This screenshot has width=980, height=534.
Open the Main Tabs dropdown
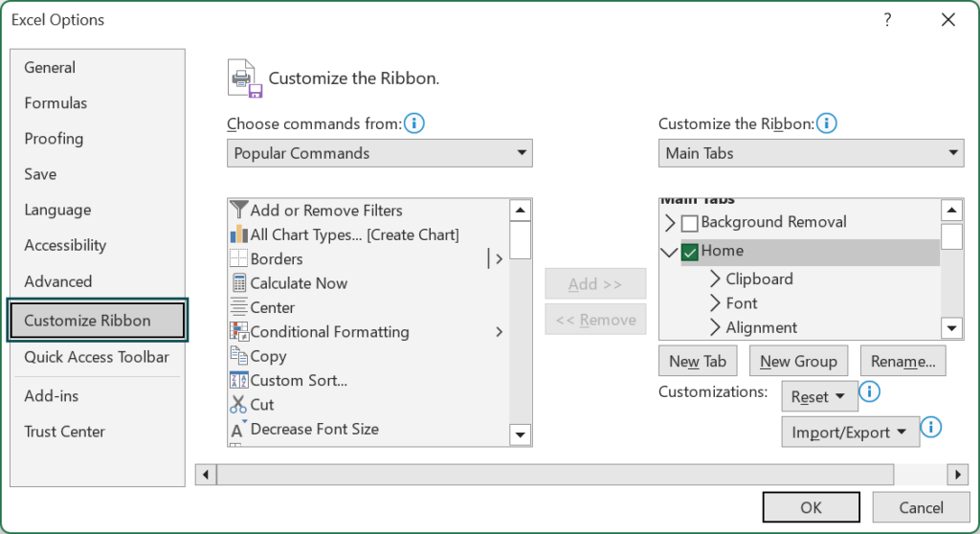click(x=811, y=153)
